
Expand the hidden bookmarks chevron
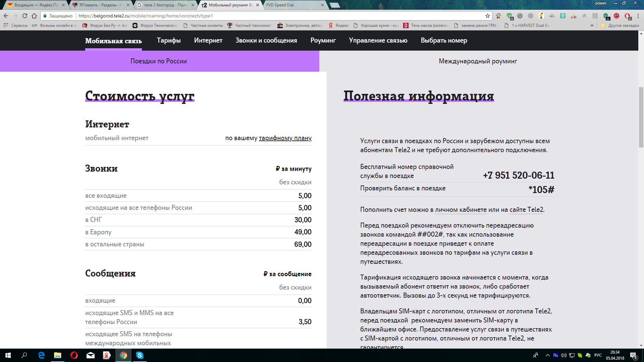592,25
